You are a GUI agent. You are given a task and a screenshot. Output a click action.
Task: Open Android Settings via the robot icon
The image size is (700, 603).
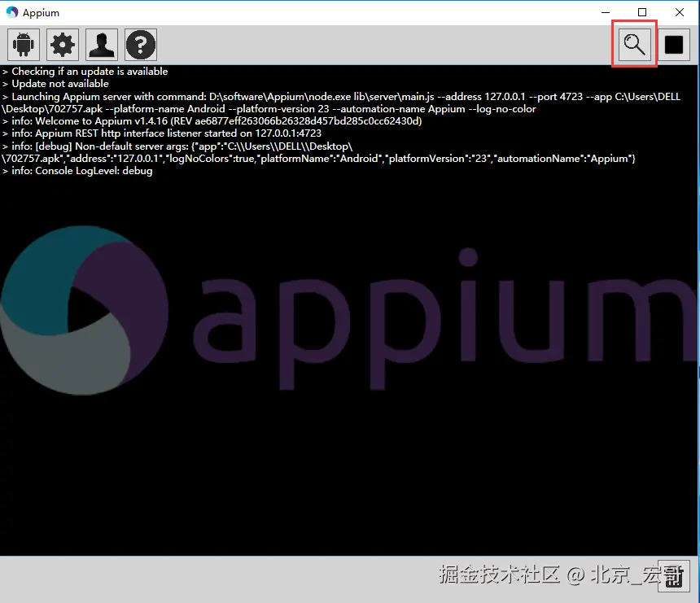pos(24,45)
